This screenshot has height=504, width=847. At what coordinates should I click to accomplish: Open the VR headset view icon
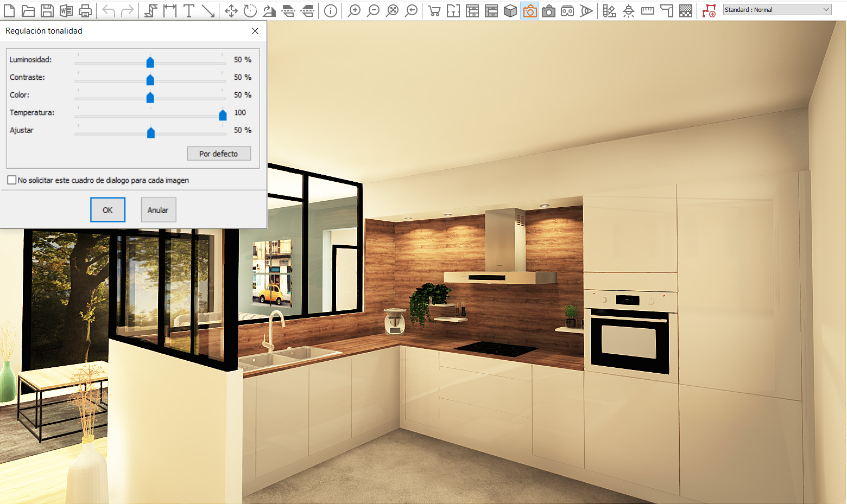[x=567, y=10]
